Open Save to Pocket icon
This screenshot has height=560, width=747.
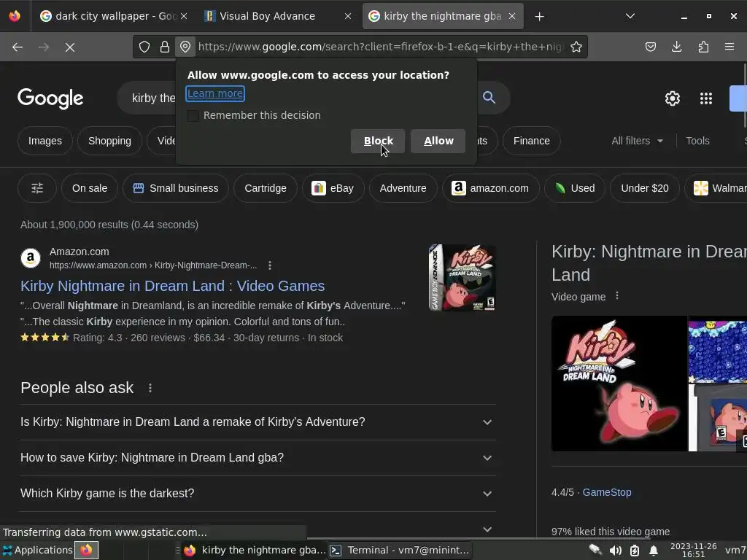click(x=650, y=47)
